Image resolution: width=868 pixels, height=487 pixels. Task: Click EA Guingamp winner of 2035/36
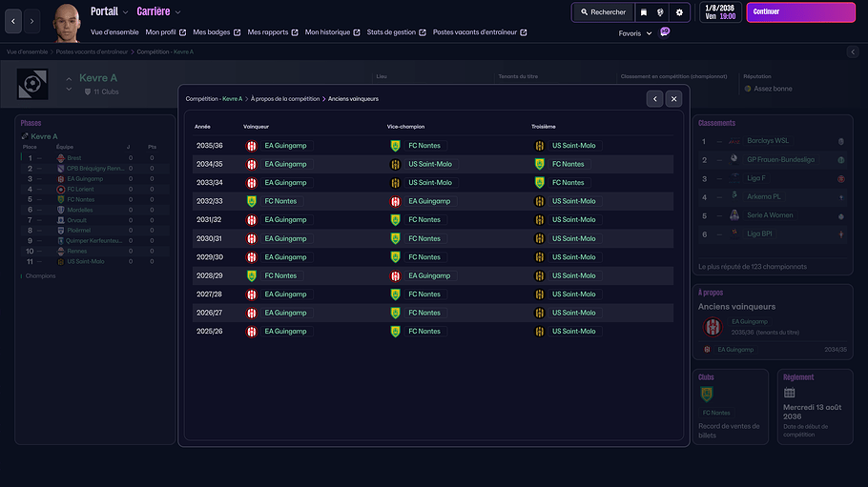[x=285, y=146]
